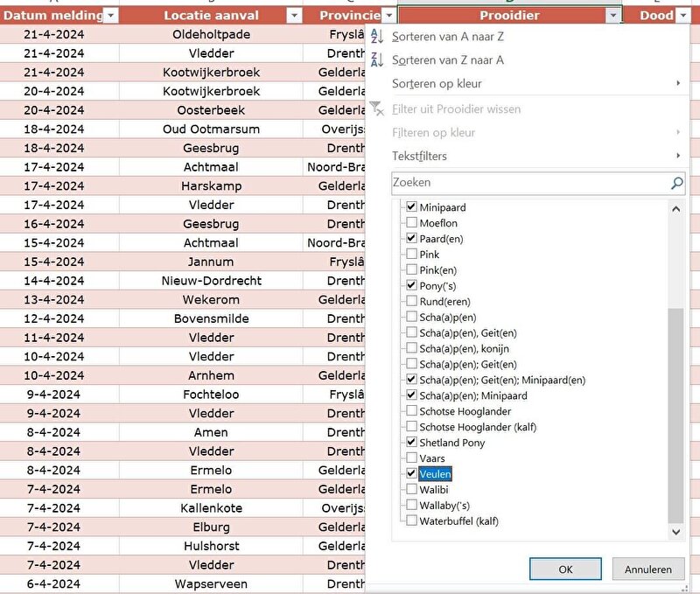Click the menu resize grip corner
This screenshot has height=594, width=700.
pyautogui.click(x=684, y=589)
